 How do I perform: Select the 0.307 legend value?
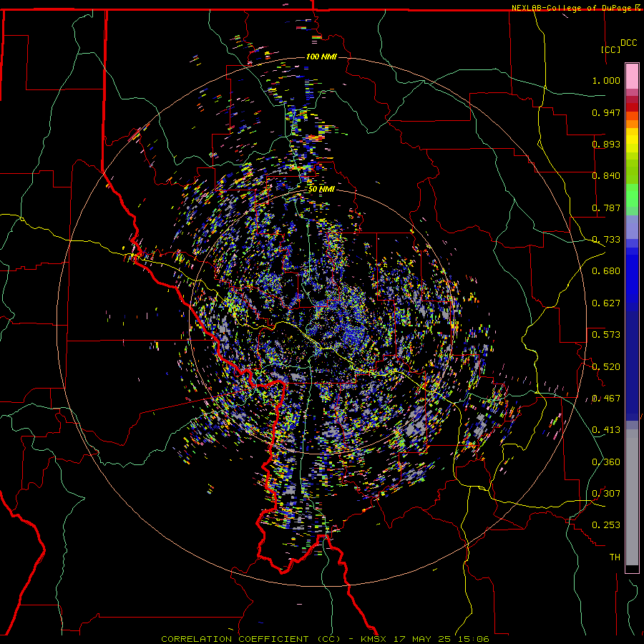coord(606,494)
